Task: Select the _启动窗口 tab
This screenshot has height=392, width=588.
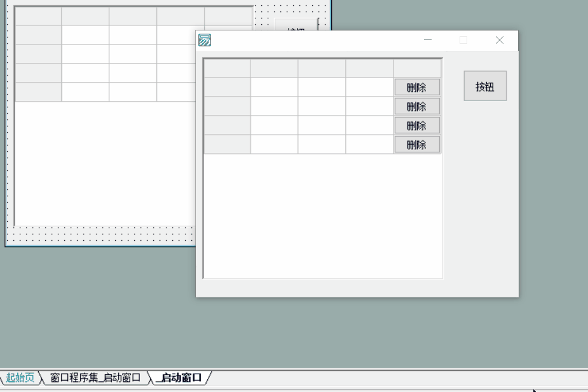Action: (181, 378)
